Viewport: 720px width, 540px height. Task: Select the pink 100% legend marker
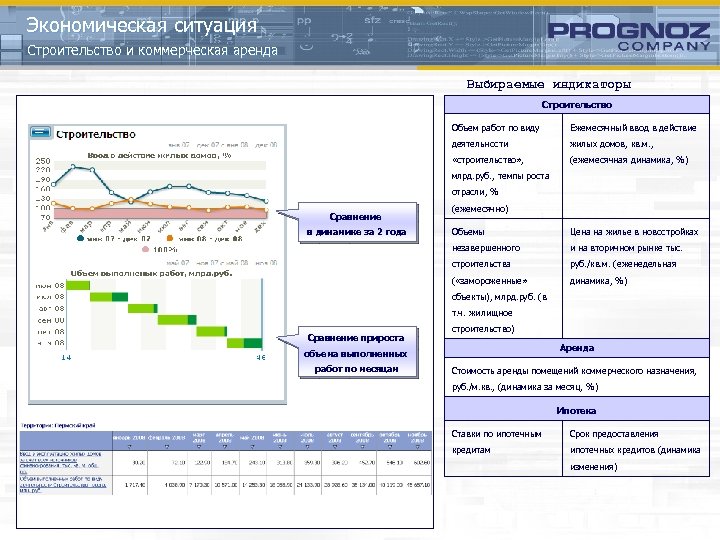click(x=146, y=249)
